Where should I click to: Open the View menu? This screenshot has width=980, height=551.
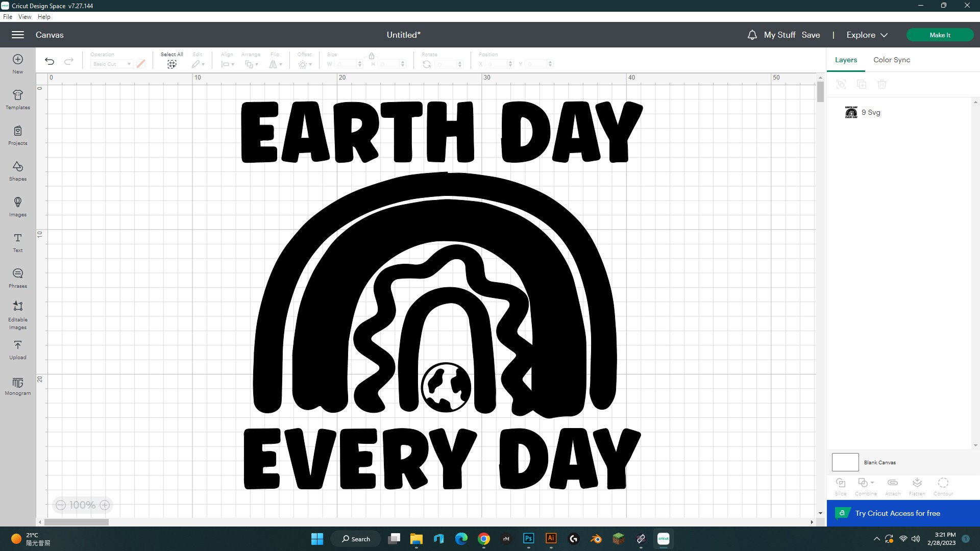pyautogui.click(x=24, y=16)
